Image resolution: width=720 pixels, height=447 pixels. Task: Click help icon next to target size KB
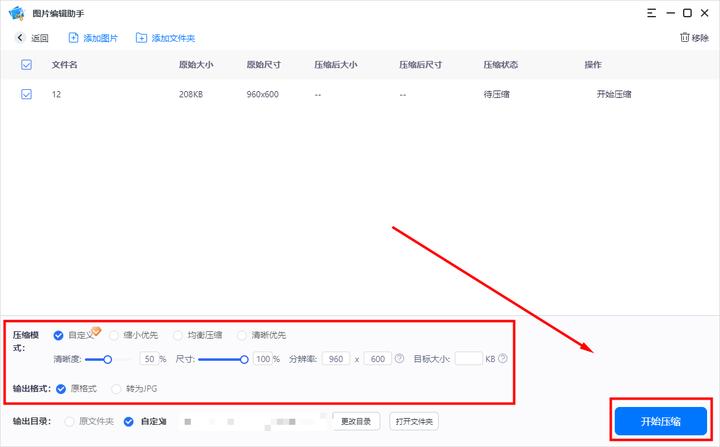pos(503,358)
